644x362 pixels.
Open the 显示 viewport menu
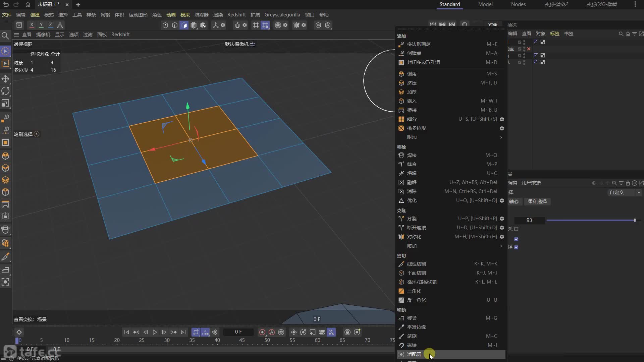(x=60, y=35)
